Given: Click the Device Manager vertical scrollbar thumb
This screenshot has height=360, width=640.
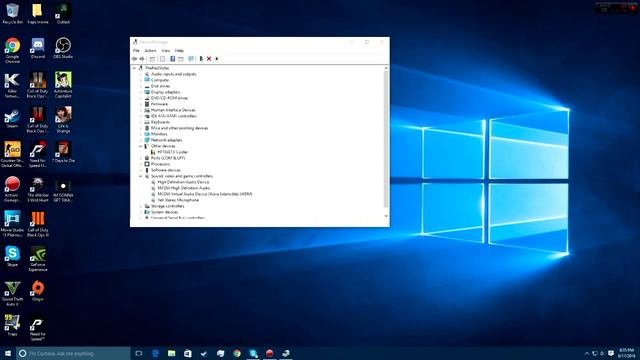Looking at the screenshot, I should [386, 139].
